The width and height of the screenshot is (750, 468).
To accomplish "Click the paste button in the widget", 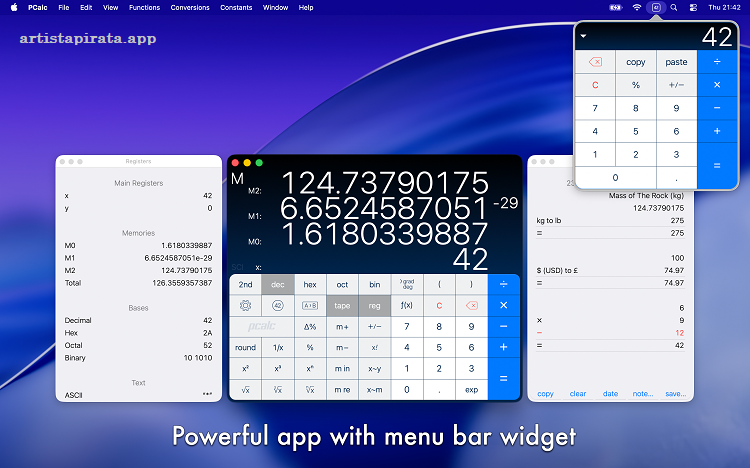I will (676, 62).
